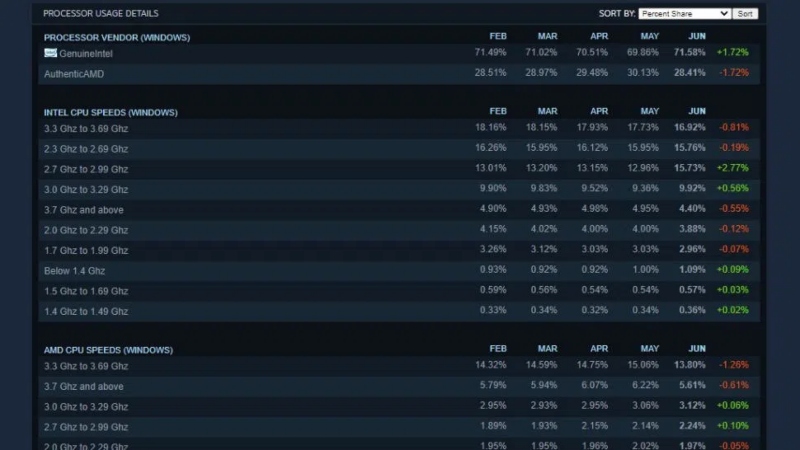Viewport: 800px width, 450px height.
Task: Click the Intel 3.7 Ghz and above row
Action: 83,210
